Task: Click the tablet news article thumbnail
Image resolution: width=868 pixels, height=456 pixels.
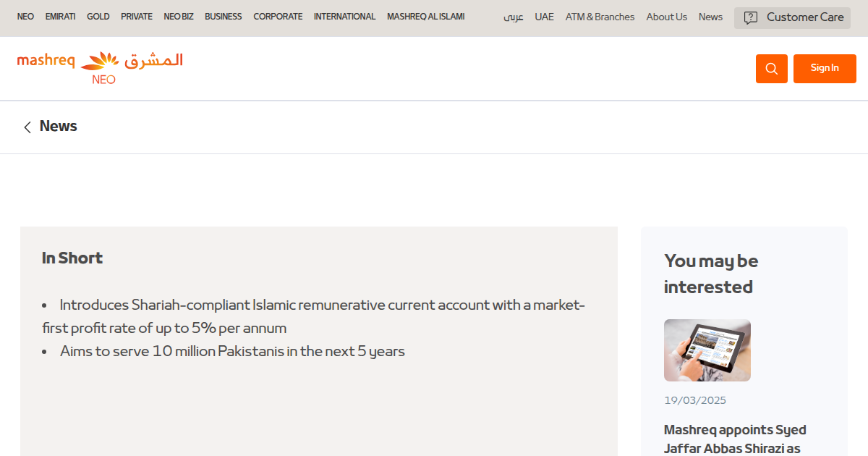Action: (x=707, y=350)
